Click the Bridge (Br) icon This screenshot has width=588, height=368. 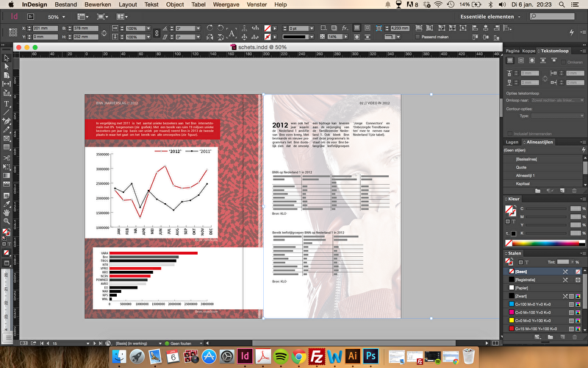[x=31, y=16]
